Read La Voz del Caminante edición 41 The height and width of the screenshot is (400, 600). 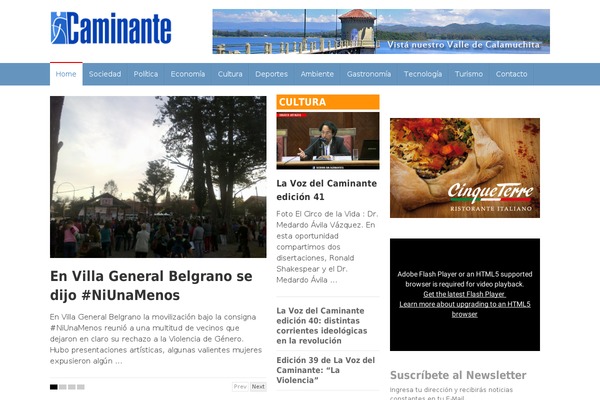pos(326,190)
